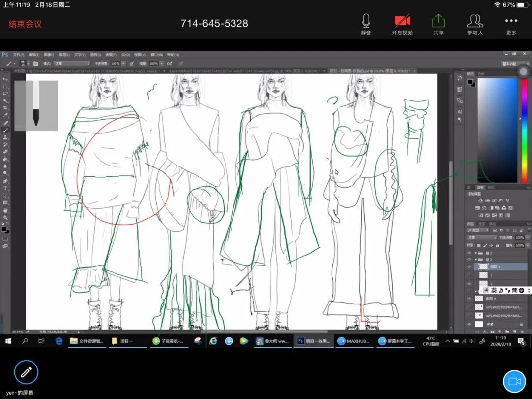The height and width of the screenshot is (399, 532).
Task: Hide the 图层 8 layer
Action: 469,299
